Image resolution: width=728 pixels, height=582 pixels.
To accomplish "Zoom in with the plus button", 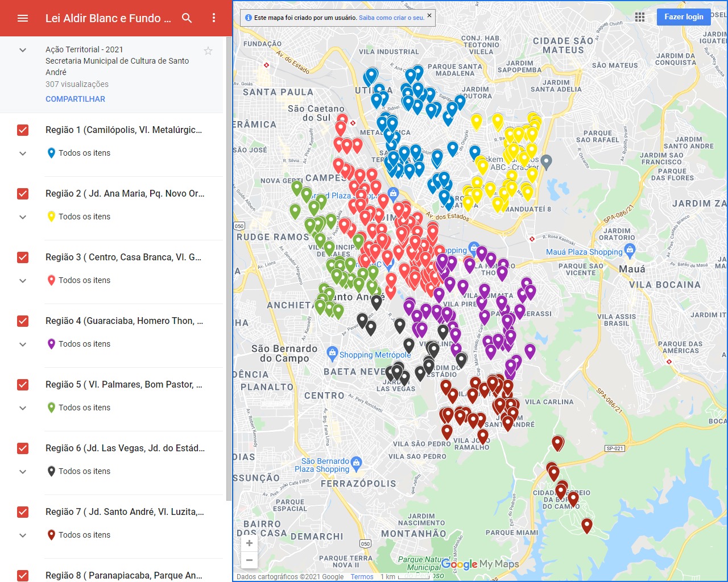I will point(249,543).
